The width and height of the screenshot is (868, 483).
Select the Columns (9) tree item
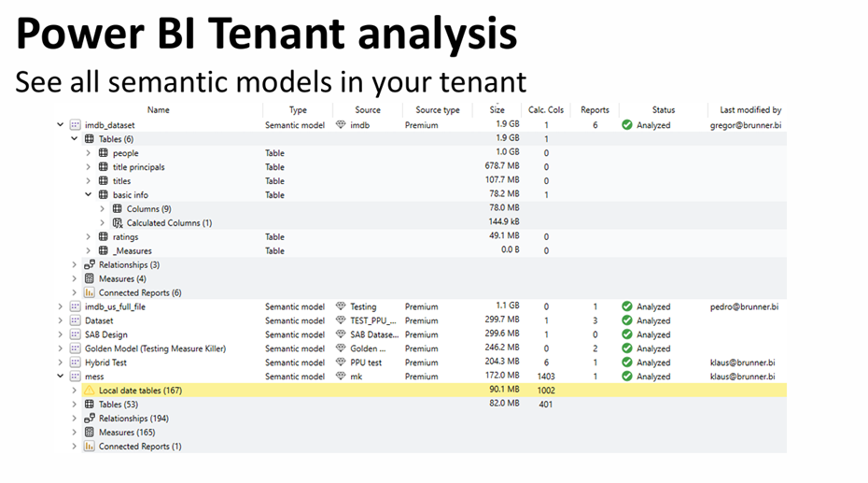tap(148, 209)
